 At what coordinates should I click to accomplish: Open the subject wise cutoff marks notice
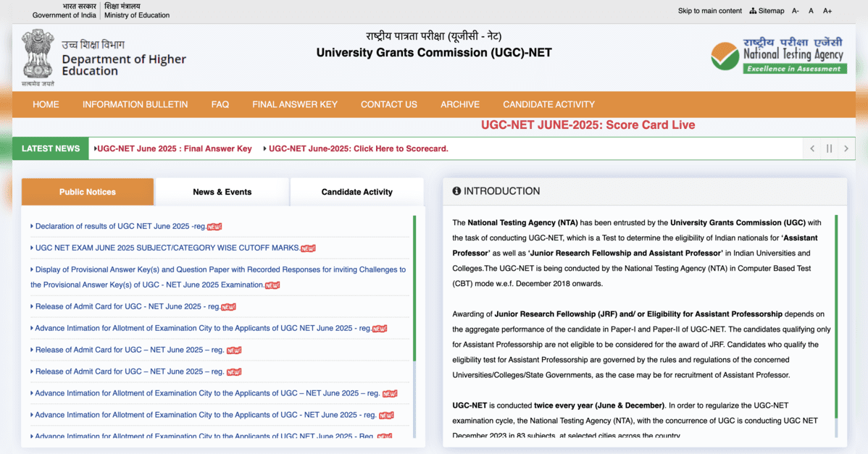click(x=167, y=248)
